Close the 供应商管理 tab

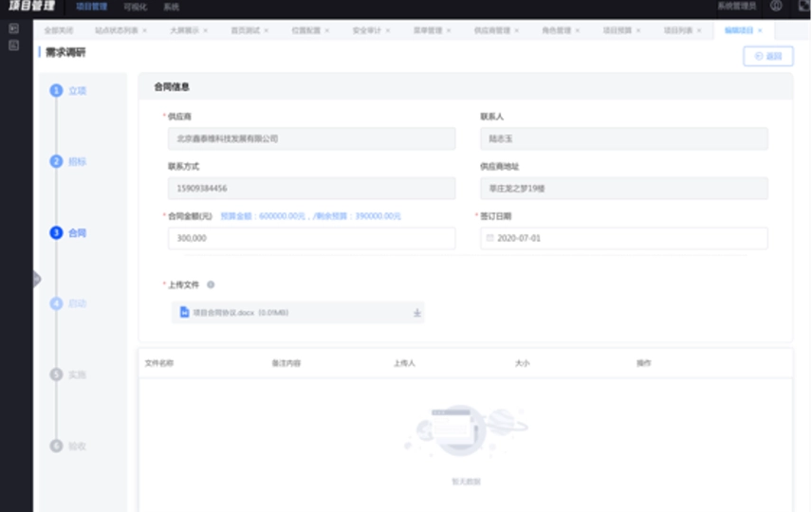pyautogui.click(x=517, y=30)
